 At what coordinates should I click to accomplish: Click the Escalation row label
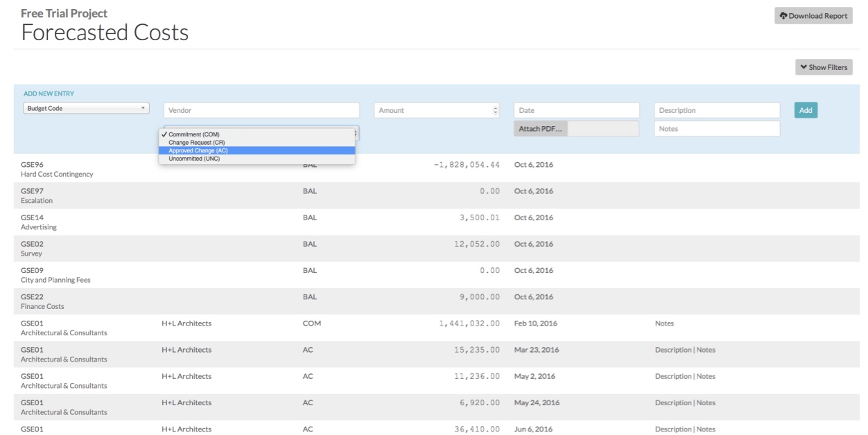[x=37, y=201]
